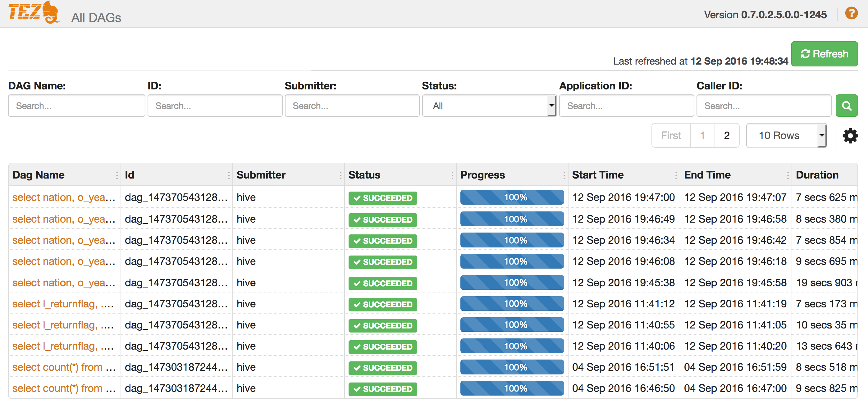Toggle the Submitter column sort control

[x=341, y=175]
